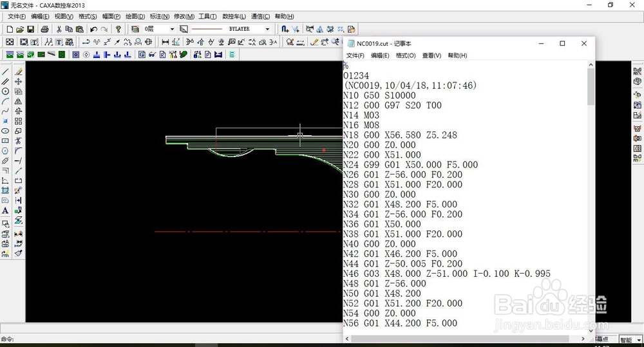The width and height of the screenshot is (644, 347).
Task: Open CAXA 文件(F) menu
Action: coord(17,17)
